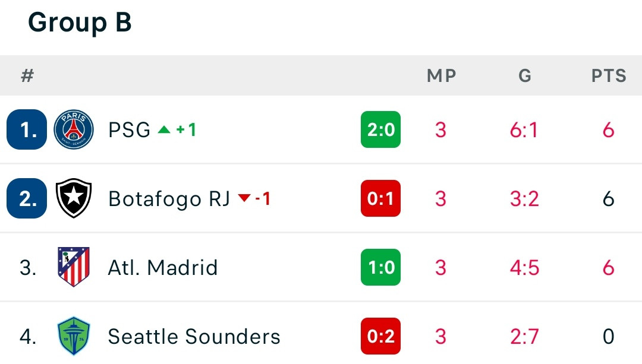This screenshot has height=364, width=642.
Task: Sort table by PTS column header
Action: tap(609, 75)
